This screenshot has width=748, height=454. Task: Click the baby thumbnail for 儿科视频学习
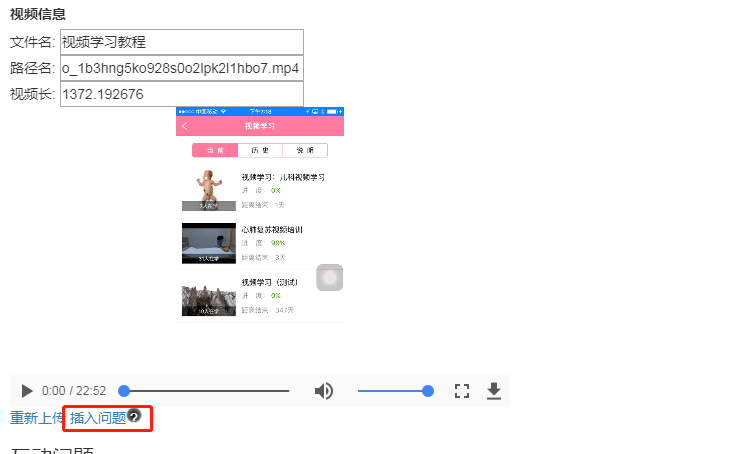tap(209, 190)
